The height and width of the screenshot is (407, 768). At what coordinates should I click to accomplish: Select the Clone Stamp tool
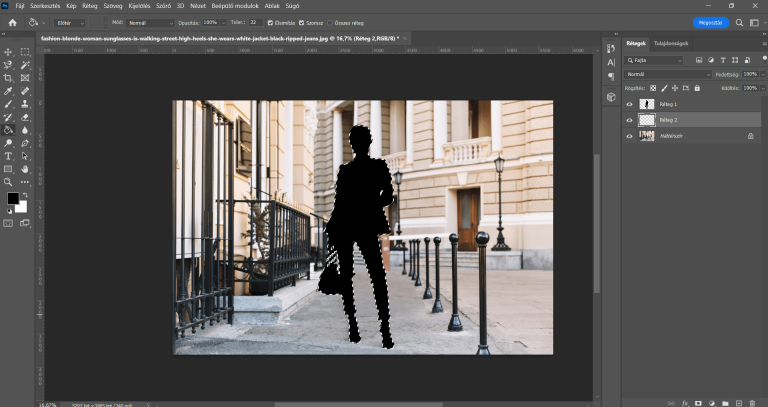click(25, 104)
